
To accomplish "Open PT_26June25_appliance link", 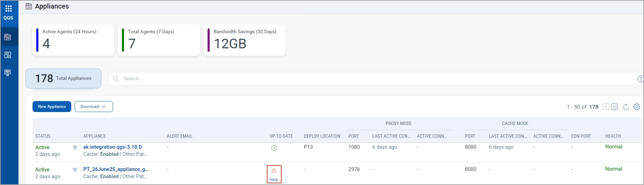I will point(116,169).
